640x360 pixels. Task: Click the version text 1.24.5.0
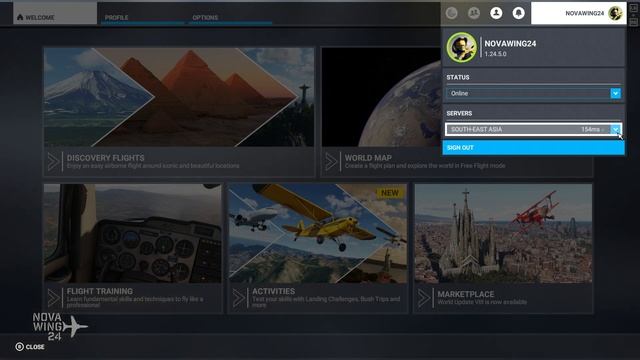click(x=496, y=54)
